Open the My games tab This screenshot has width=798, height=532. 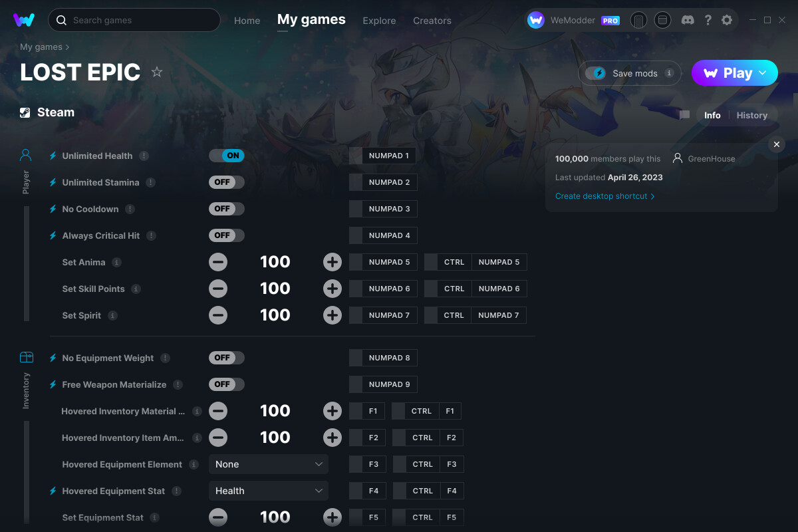tap(311, 20)
